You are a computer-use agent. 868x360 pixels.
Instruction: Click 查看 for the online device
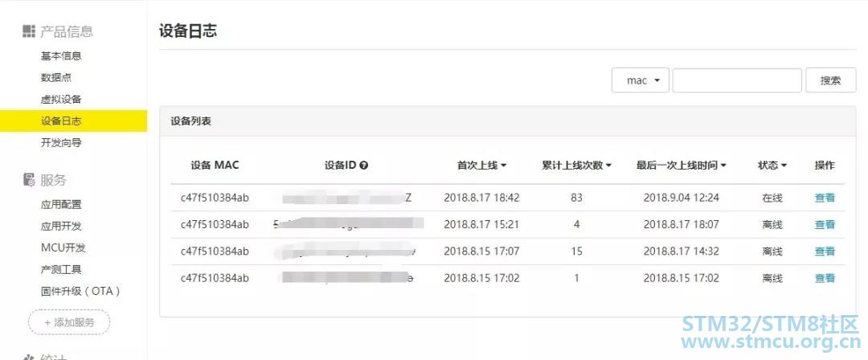coord(825,198)
